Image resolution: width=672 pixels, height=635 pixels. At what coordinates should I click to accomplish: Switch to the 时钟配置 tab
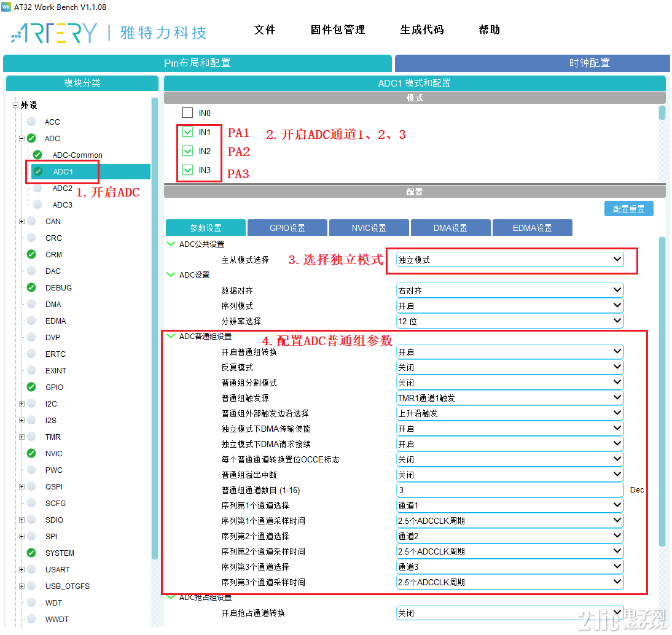[533, 63]
